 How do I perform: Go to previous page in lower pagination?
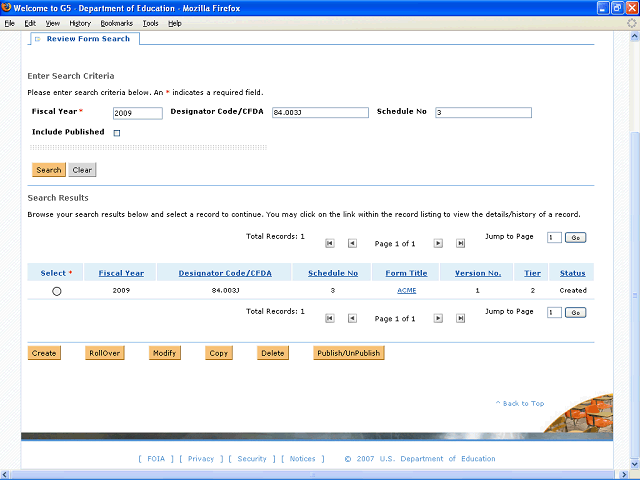point(352,318)
